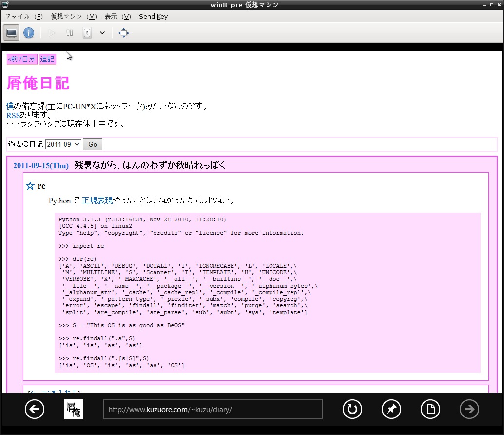Viewport: 504px width, 435px height.
Task: Click the 過去の日記 label
Action: (25, 144)
